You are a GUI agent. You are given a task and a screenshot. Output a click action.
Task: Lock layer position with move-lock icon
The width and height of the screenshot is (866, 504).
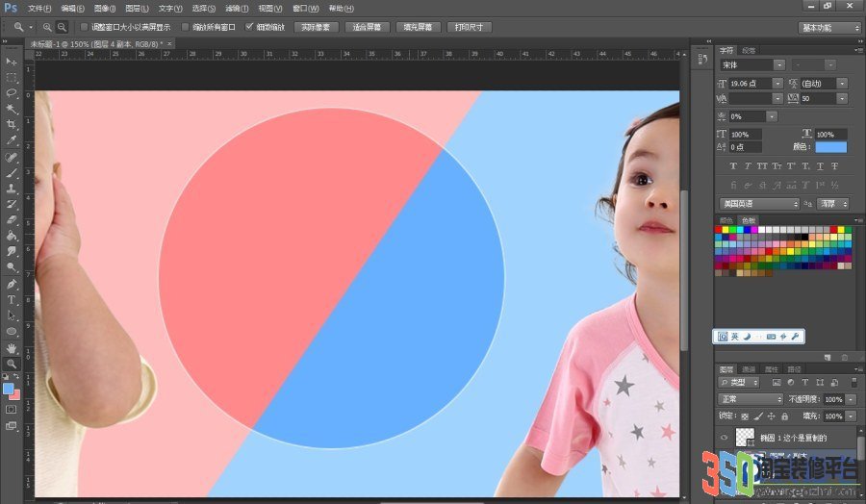[771, 416]
